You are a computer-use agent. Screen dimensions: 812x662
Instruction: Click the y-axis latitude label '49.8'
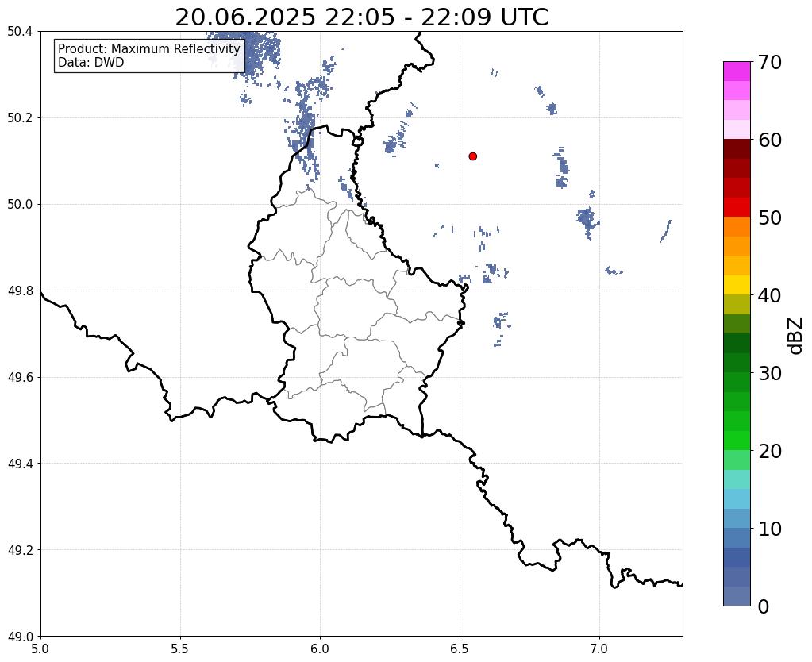[20, 291]
